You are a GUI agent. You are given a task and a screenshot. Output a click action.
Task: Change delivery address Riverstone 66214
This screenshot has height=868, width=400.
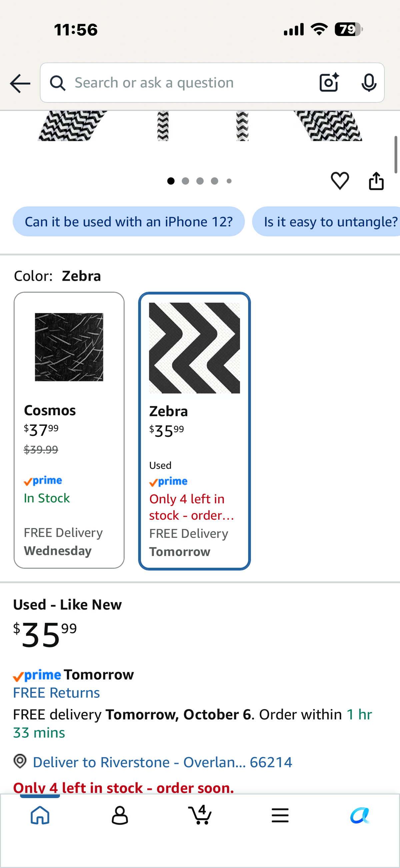point(162,762)
